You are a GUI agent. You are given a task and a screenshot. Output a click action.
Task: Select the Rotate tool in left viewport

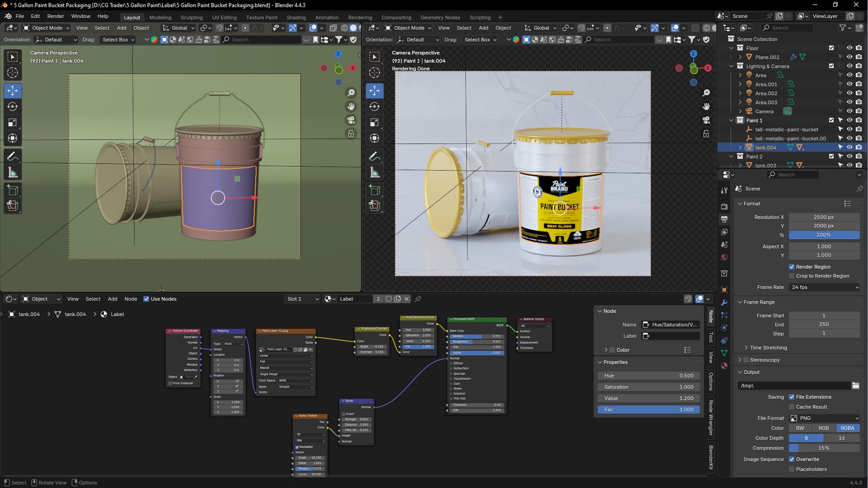coord(13,107)
